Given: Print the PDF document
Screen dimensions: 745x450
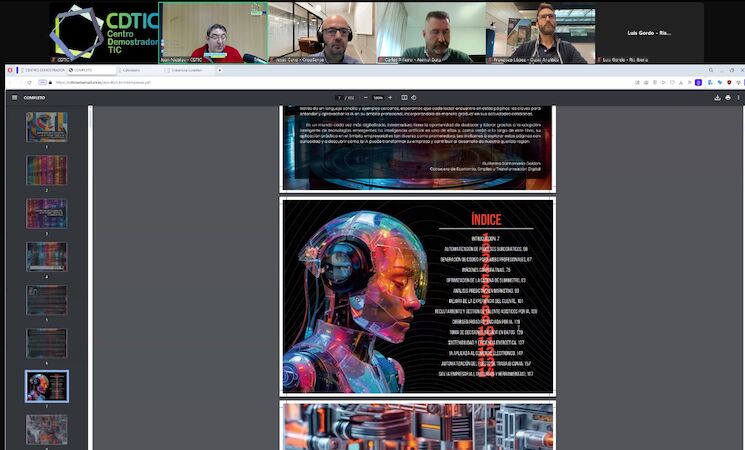Looking at the screenshot, I should tap(727, 97).
